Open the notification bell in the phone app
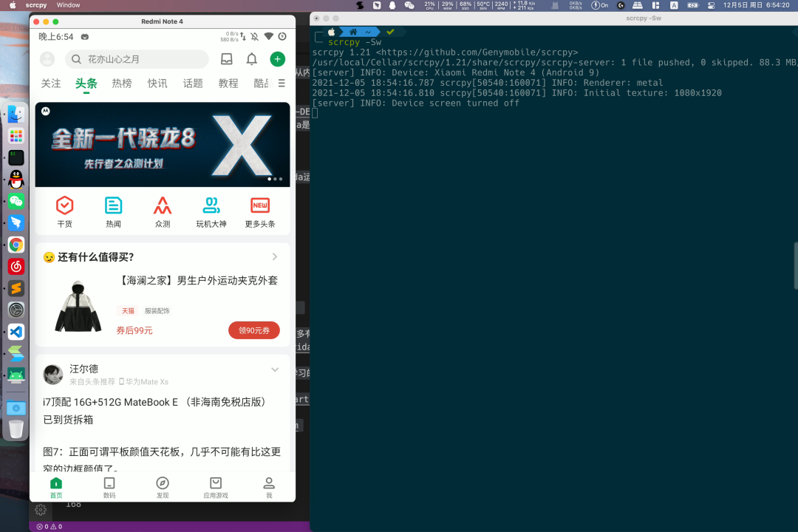Image resolution: width=798 pixels, height=532 pixels. 252,59
